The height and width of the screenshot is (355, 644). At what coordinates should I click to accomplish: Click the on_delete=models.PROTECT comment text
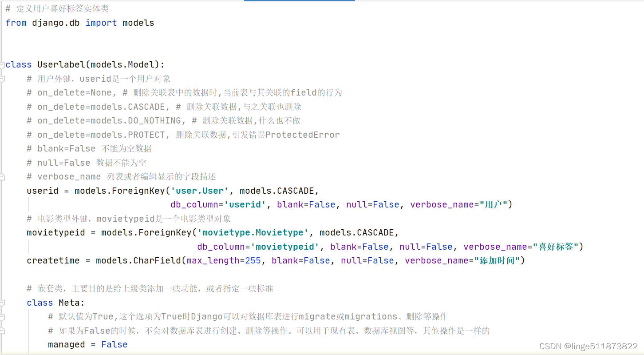point(183,135)
